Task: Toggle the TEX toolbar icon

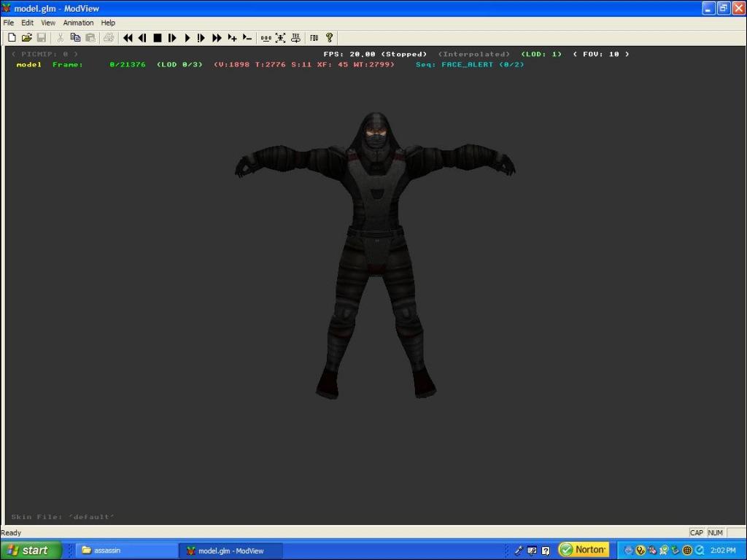Action: click(295, 38)
